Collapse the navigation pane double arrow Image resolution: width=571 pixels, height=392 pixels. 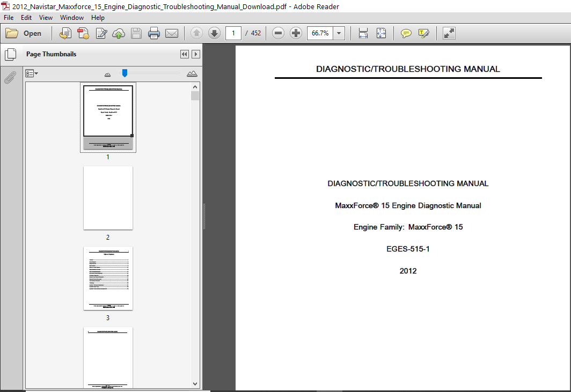pos(185,54)
